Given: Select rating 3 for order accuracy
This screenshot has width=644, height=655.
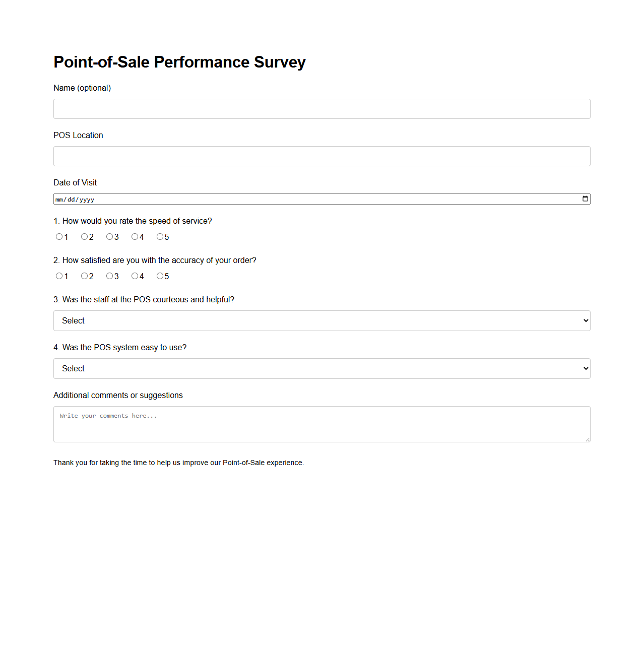Looking at the screenshot, I should click(x=109, y=276).
